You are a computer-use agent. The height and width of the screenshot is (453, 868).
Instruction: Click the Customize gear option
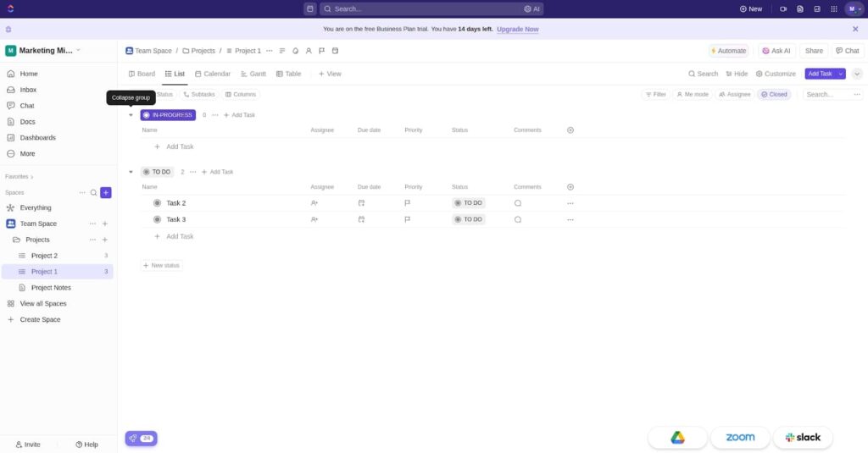coord(776,74)
